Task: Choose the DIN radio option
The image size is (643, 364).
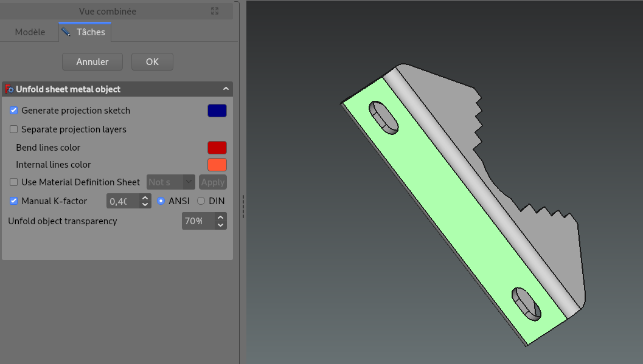Action: (x=201, y=201)
